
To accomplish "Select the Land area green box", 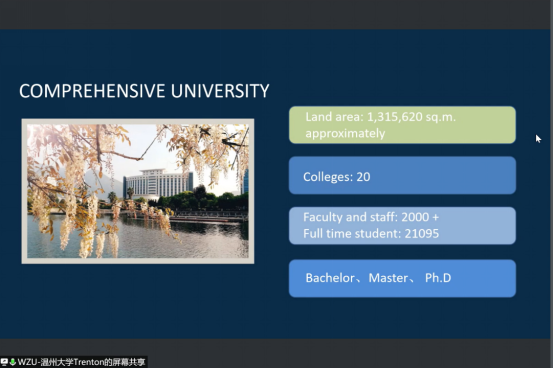I will click(x=402, y=125).
